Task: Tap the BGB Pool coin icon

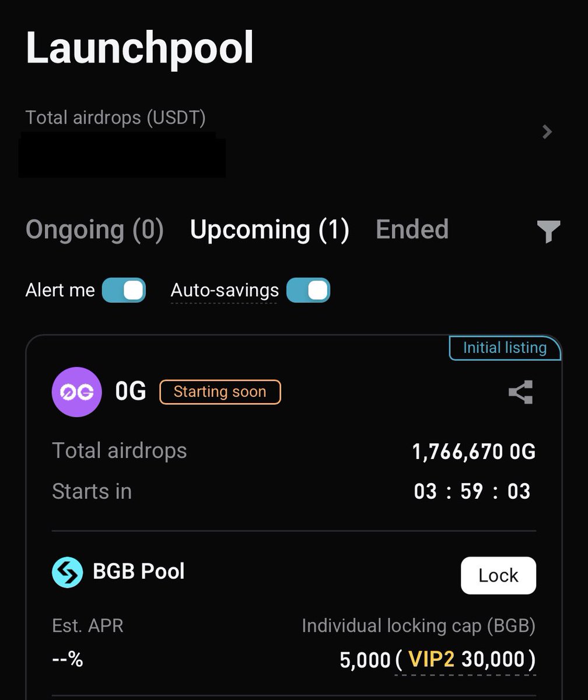Action: [x=67, y=572]
